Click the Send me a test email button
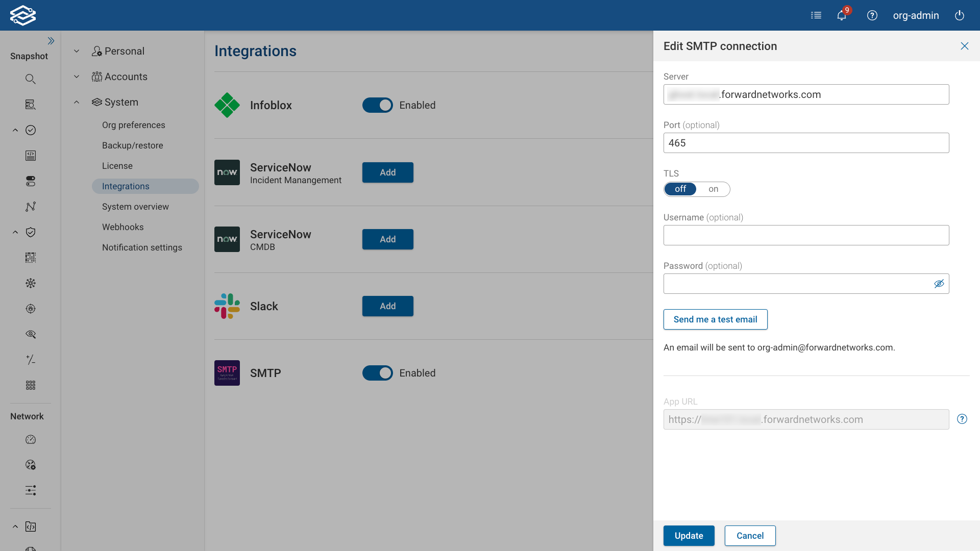This screenshot has width=980, height=551. pyautogui.click(x=715, y=319)
